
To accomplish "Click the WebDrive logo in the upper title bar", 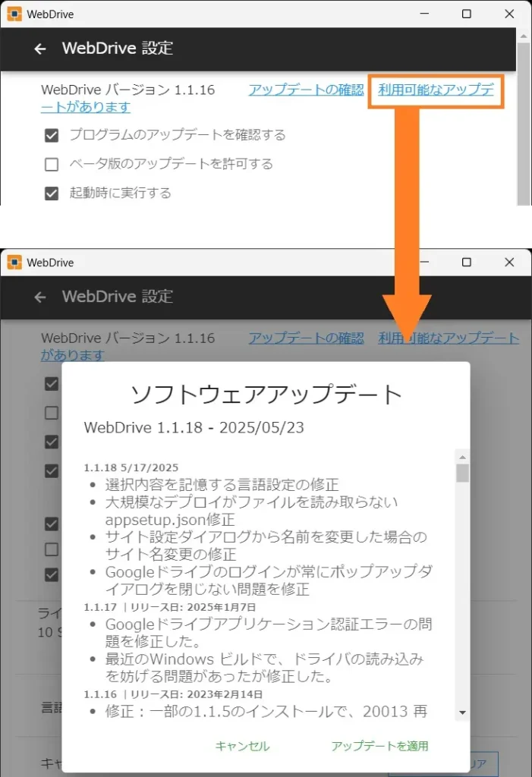I will pyautogui.click(x=14, y=14).
